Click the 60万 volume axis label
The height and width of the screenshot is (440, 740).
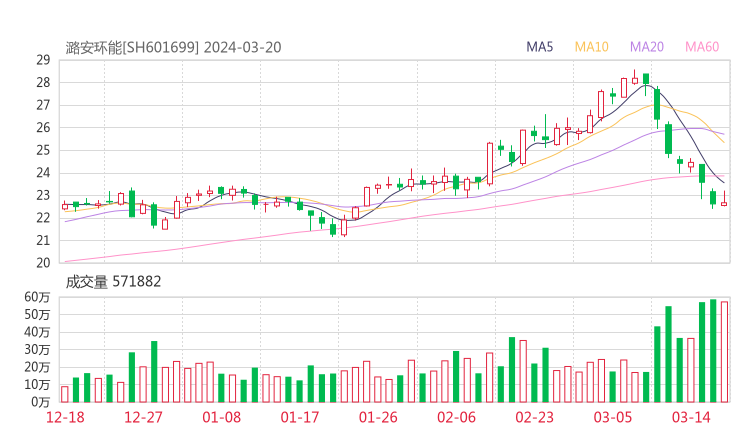tap(37, 297)
